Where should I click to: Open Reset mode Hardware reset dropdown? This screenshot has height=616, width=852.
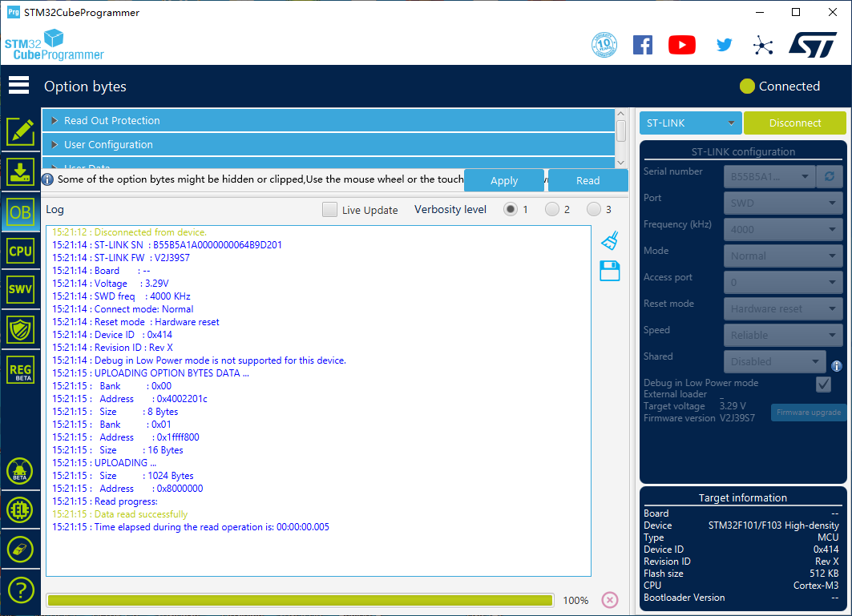(783, 308)
